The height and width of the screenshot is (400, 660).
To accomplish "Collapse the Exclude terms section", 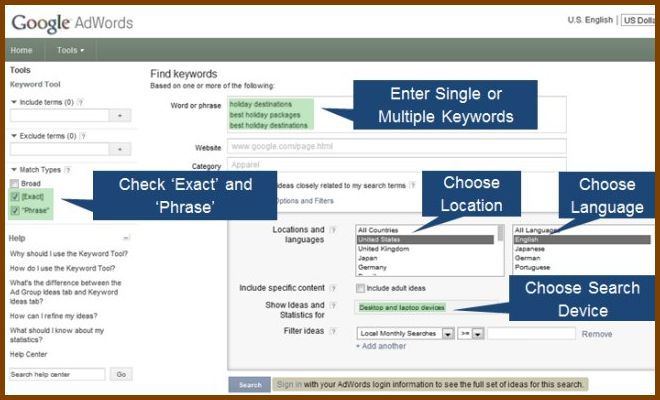I will 13,136.
